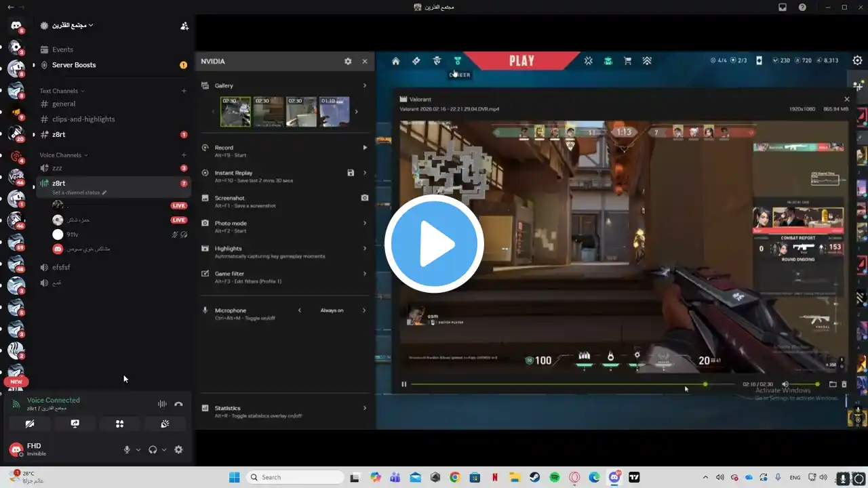Collapse the Voice Channels category

[x=64, y=155]
